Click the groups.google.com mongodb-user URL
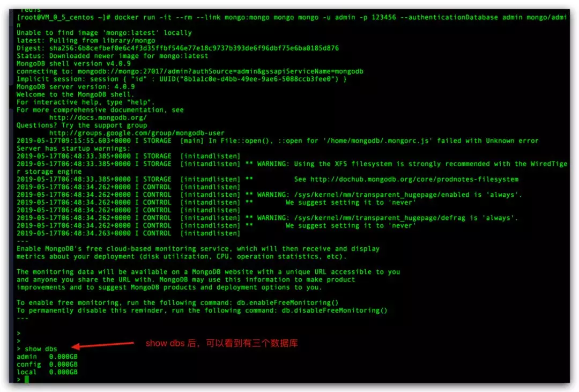This screenshot has width=579, height=392. (137, 133)
